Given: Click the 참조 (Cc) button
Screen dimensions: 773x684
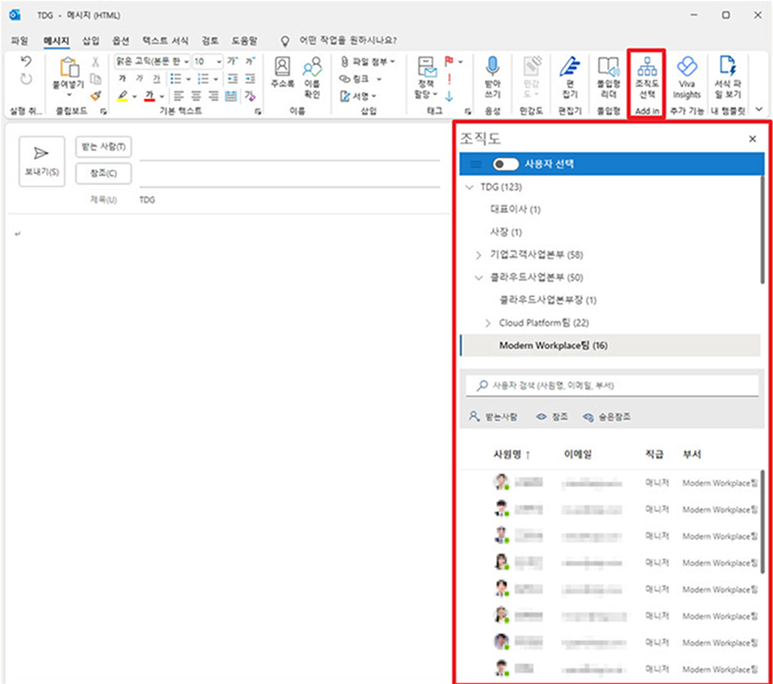Looking at the screenshot, I should tap(103, 174).
